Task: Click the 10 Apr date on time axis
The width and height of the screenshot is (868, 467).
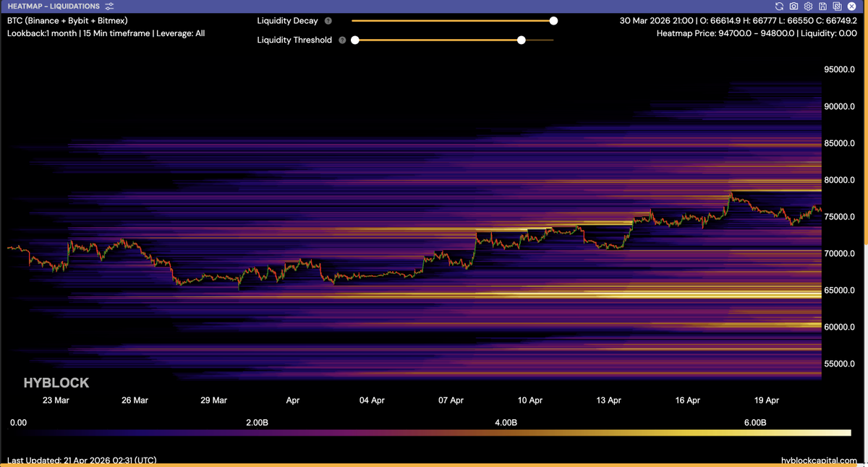Action: click(530, 400)
